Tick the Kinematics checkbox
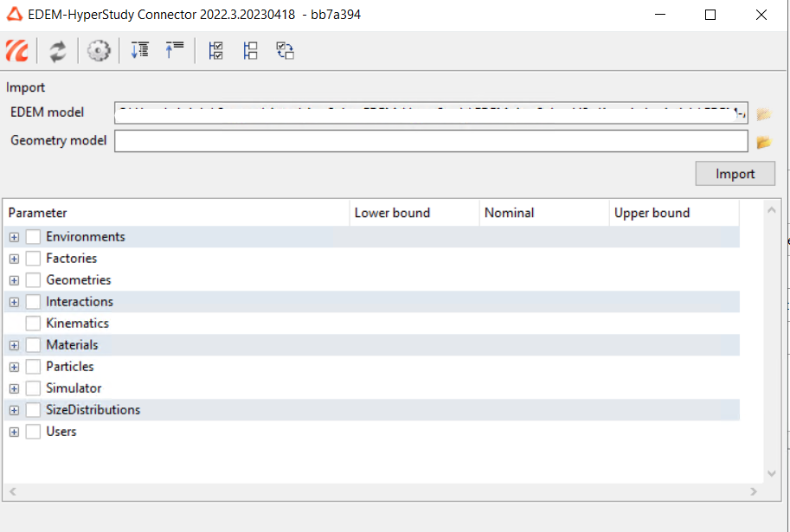 [33, 324]
